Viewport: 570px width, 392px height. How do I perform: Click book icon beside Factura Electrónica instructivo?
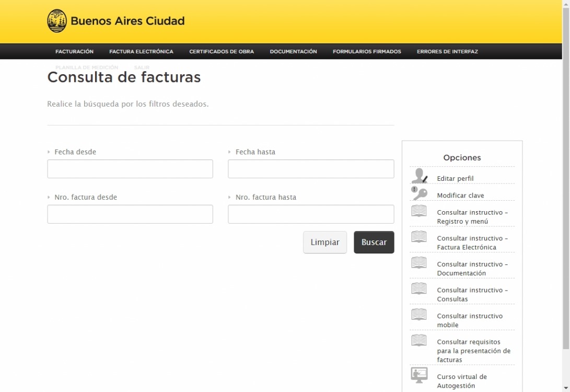coord(419,237)
